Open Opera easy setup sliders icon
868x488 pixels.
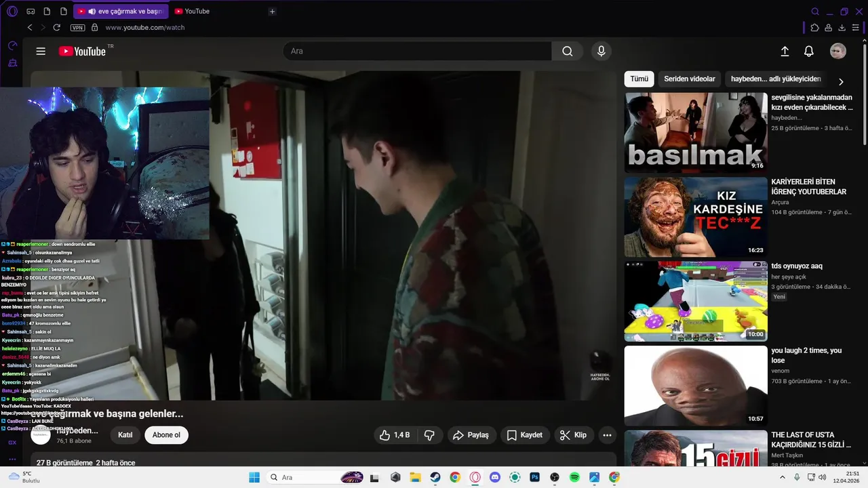point(856,28)
